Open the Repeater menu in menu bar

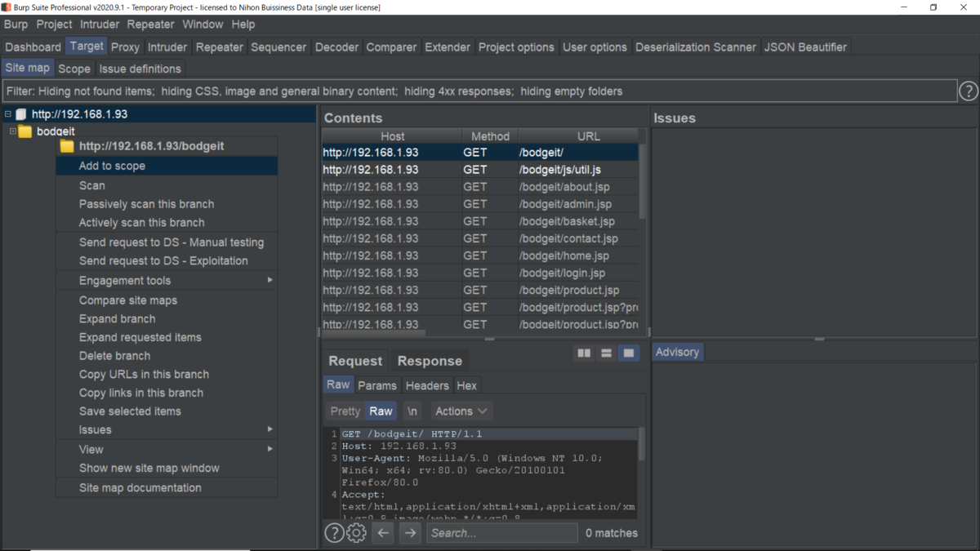click(151, 24)
